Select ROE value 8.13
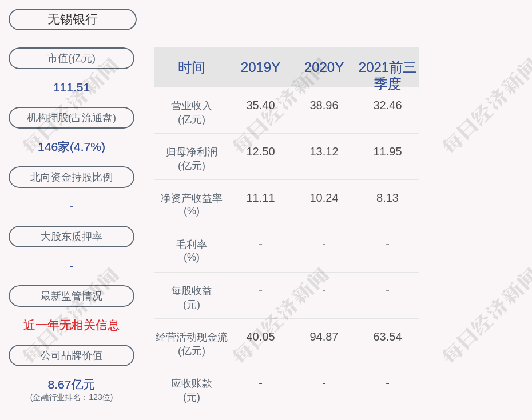The height and width of the screenshot is (420, 532). [x=387, y=198]
